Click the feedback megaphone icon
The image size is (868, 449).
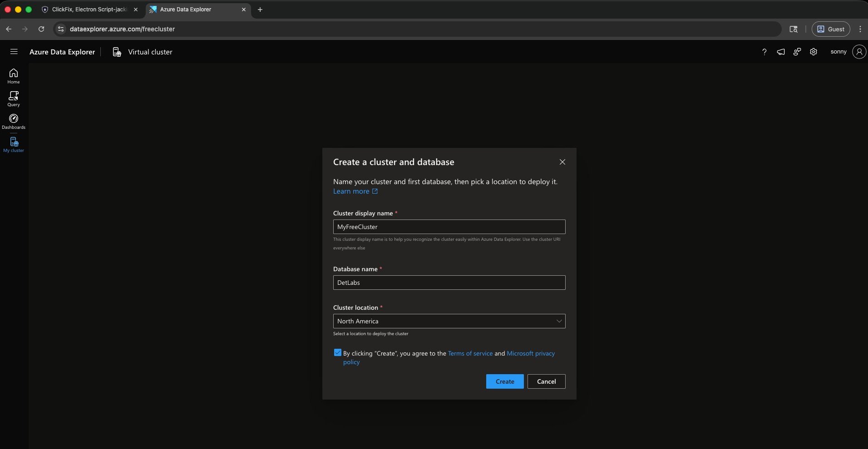pyautogui.click(x=781, y=52)
